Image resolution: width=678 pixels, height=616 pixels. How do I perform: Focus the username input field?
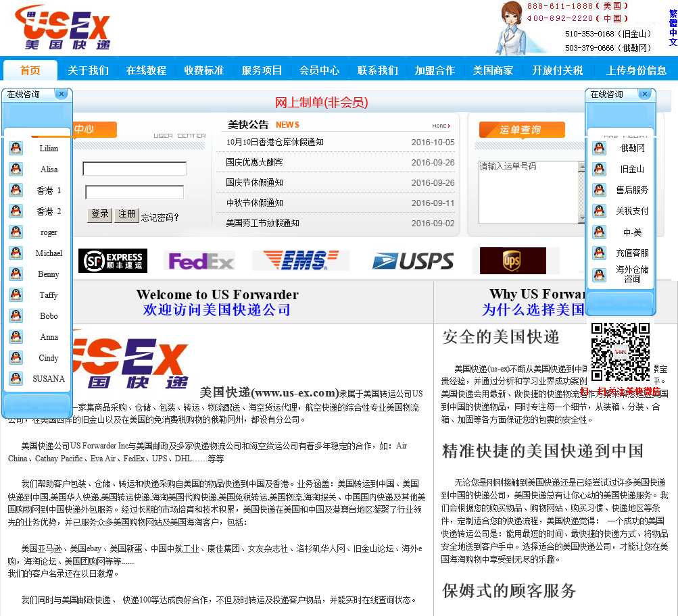click(x=135, y=168)
